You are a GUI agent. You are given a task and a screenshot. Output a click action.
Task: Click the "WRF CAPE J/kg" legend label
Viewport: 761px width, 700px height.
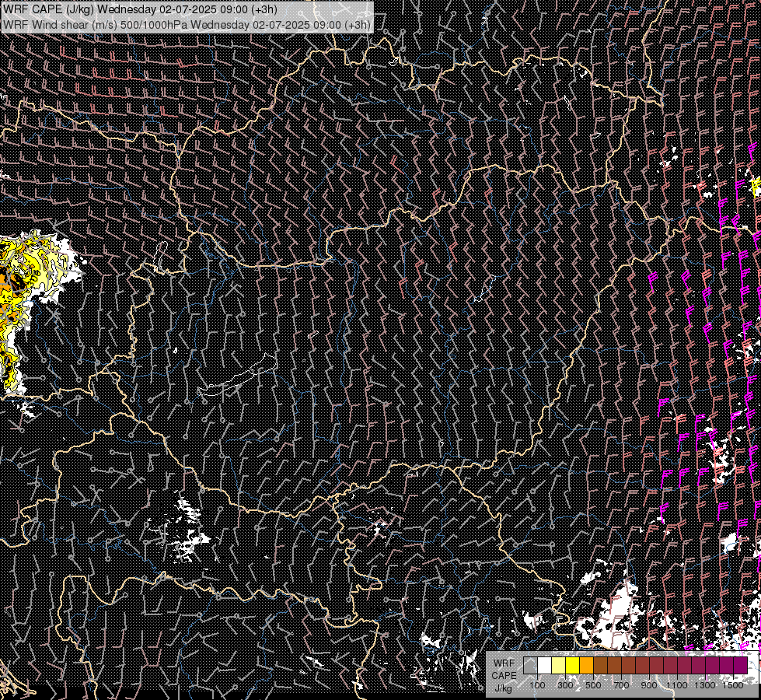(504, 676)
